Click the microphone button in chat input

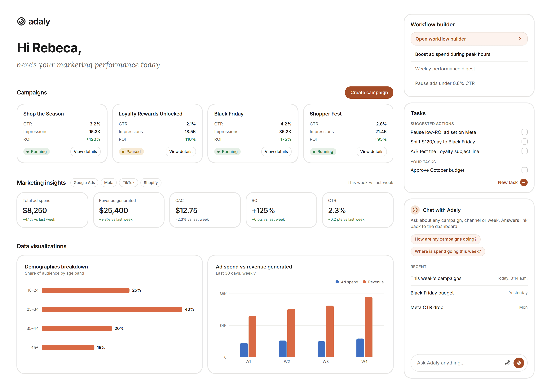(x=518, y=363)
